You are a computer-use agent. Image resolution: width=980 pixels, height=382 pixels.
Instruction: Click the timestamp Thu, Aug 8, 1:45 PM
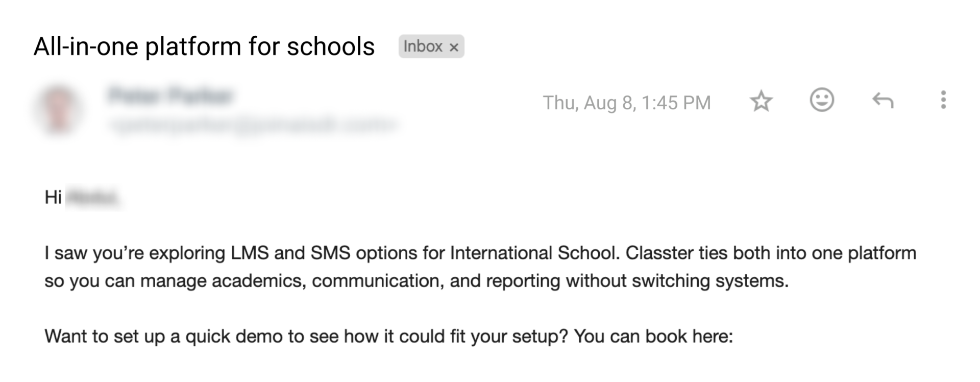(x=626, y=103)
